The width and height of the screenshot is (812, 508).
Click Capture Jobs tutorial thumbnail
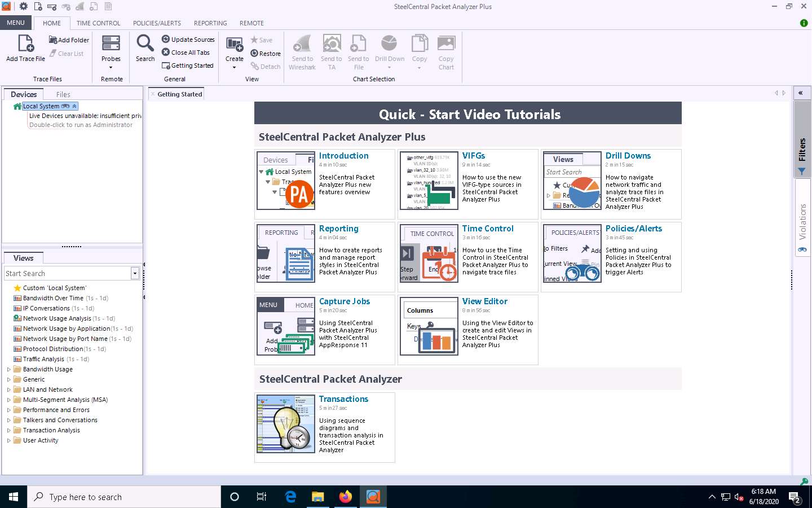[286, 326]
